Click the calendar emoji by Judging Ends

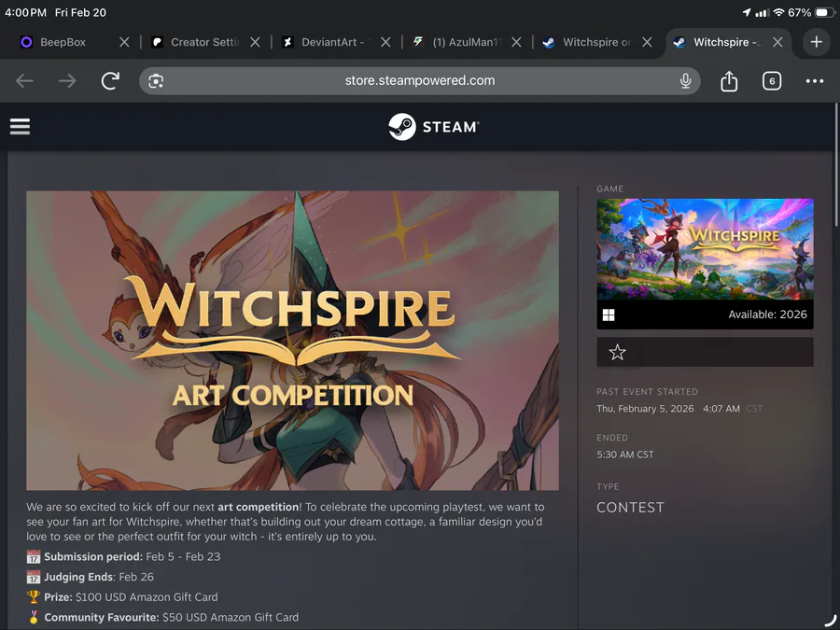pos(34,577)
